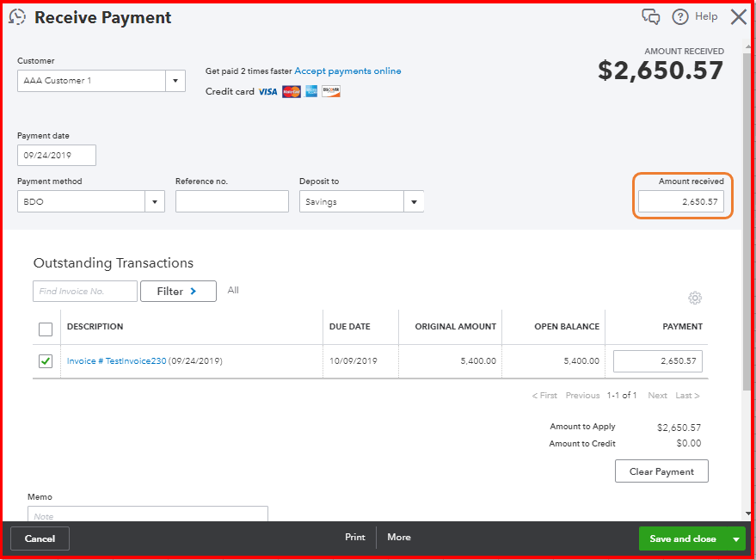Viewport: 756px width, 560px height.
Task: Toggle the select-all checkbox in the table header
Action: coord(46,329)
